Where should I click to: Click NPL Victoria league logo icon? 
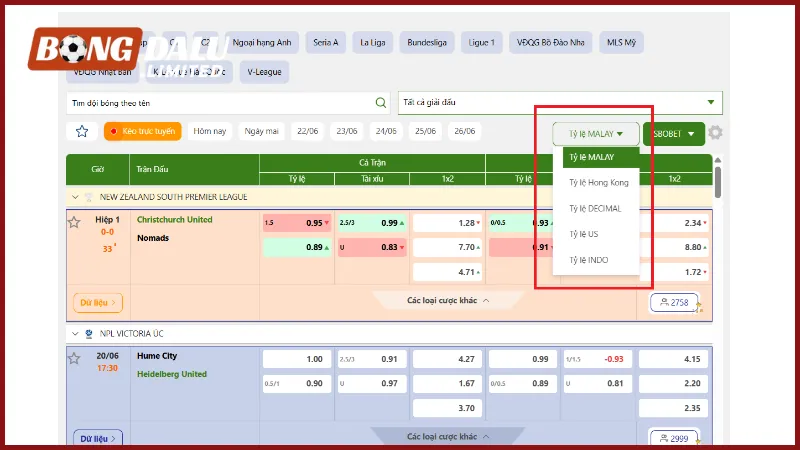[89, 334]
